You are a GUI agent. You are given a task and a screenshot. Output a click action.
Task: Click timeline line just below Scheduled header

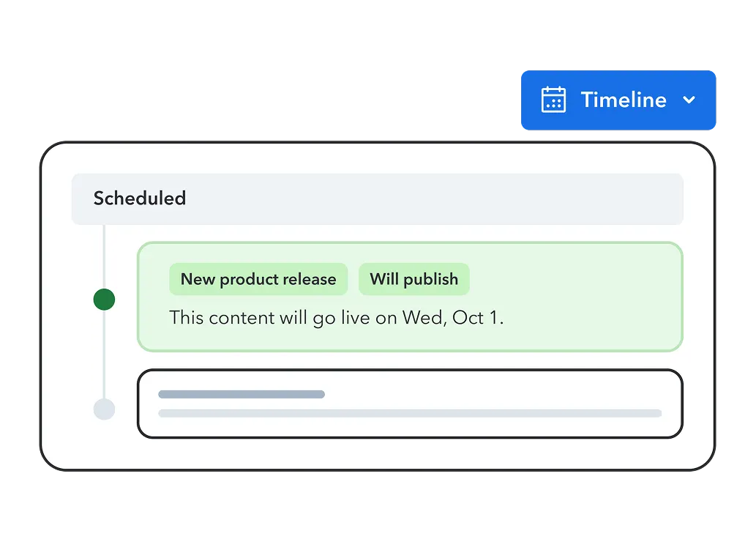click(104, 242)
